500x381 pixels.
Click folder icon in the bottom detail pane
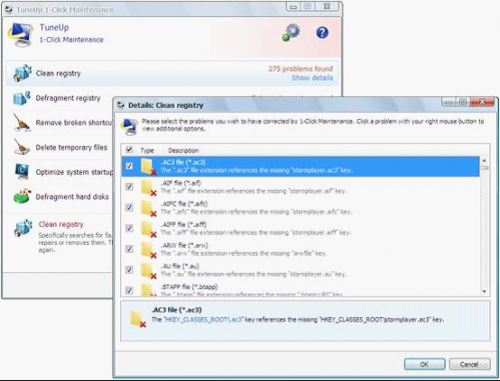(138, 318)
